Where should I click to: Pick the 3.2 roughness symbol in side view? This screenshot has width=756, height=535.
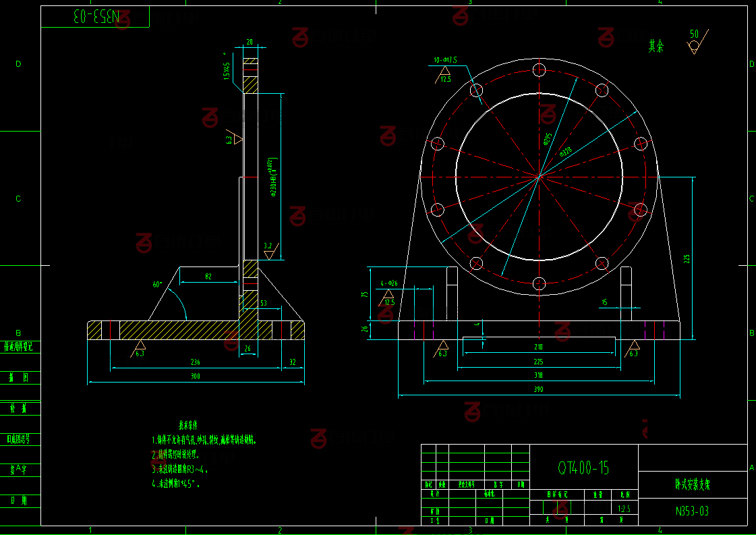269,251
